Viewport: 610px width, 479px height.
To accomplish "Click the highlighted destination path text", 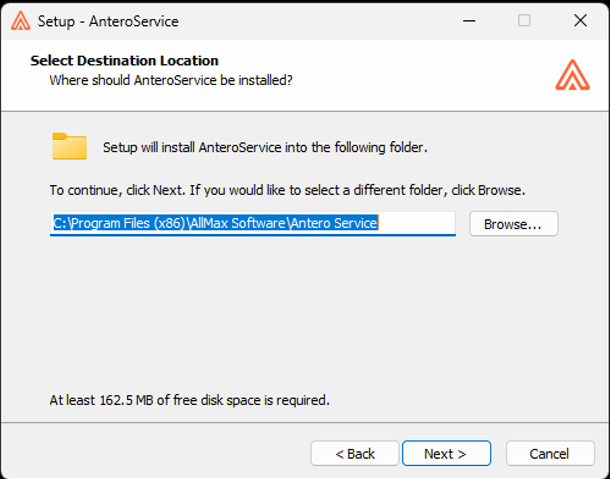I will [x=215, y=223].
